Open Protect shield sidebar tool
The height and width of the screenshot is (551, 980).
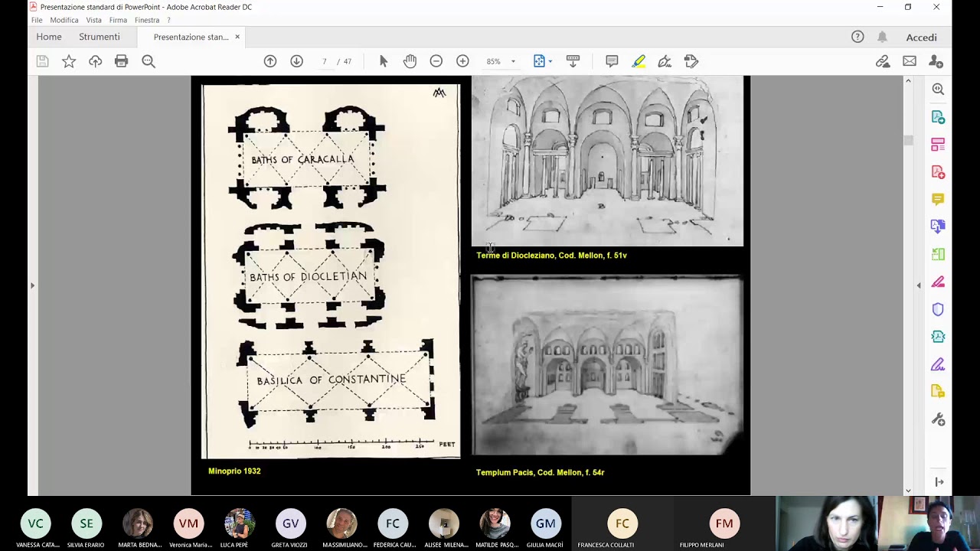tap(938, 309)
